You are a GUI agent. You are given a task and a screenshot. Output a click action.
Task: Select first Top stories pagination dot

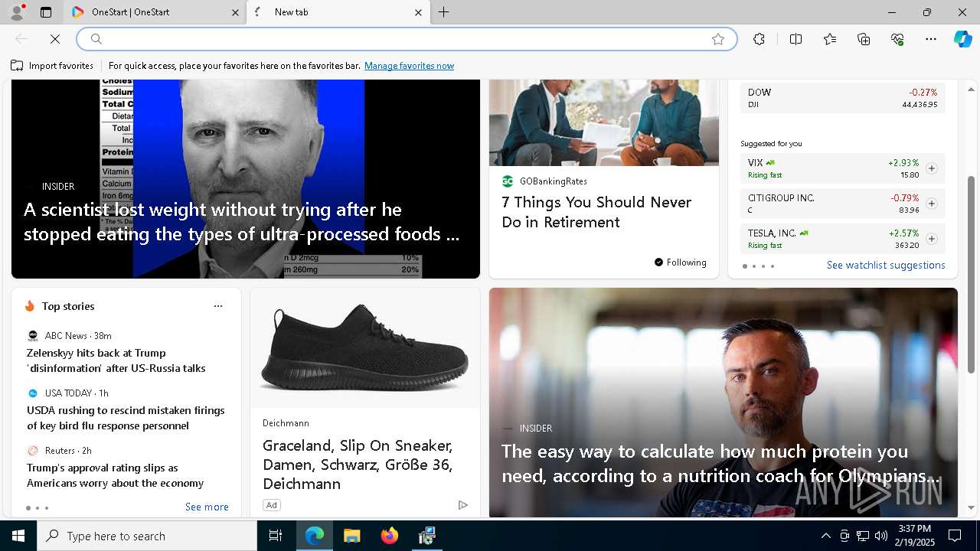28,508
